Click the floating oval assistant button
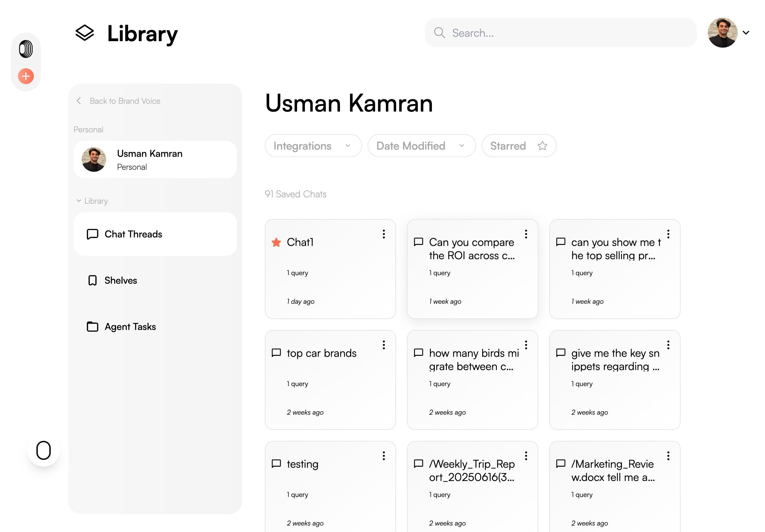Viewport: 765px width, 532px height. (x=44, y=450)
